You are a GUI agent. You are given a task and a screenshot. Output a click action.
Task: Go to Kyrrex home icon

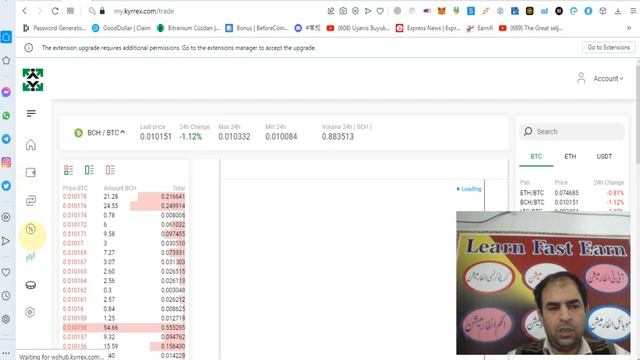tap(31, 145)
